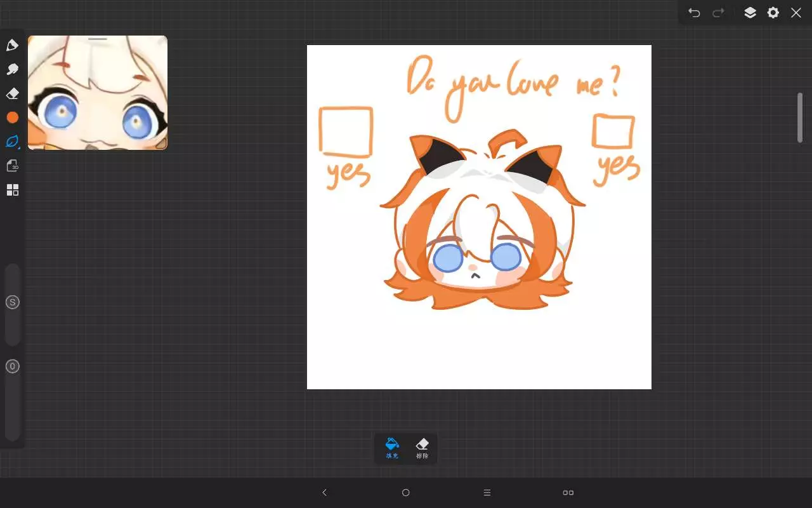812x508 pixels.
Task: Select the pen brush tool
Action: click(12, 45)
